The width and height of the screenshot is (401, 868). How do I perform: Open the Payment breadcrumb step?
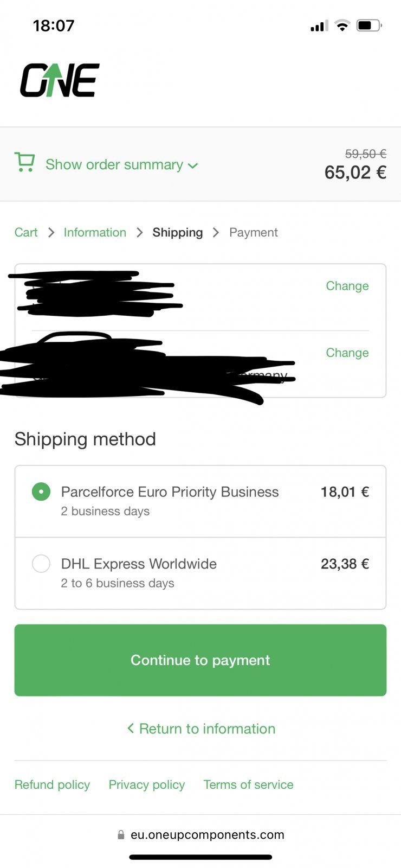253,232
